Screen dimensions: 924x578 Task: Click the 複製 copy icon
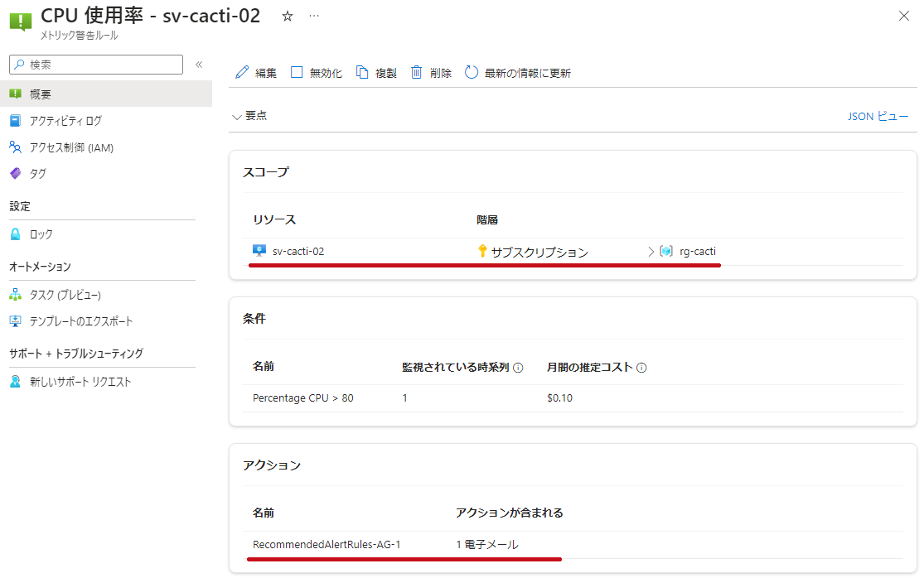pos(362,72)
